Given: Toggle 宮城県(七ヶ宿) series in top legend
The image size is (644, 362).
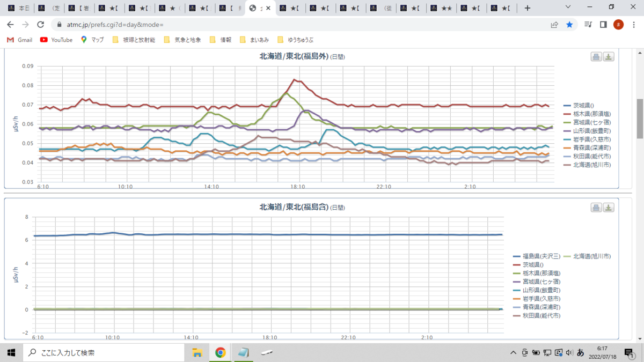Looking at the screenshot, I should coord(588,122).
